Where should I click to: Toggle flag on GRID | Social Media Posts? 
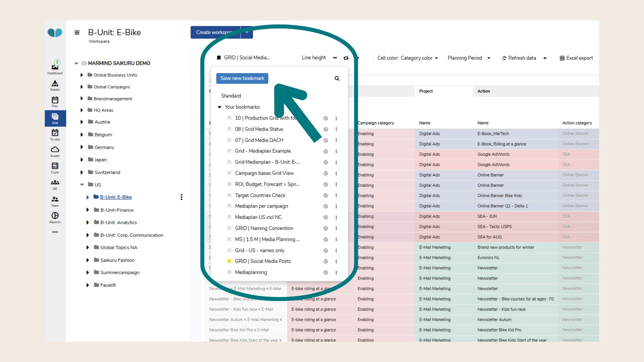click(229, 261)
